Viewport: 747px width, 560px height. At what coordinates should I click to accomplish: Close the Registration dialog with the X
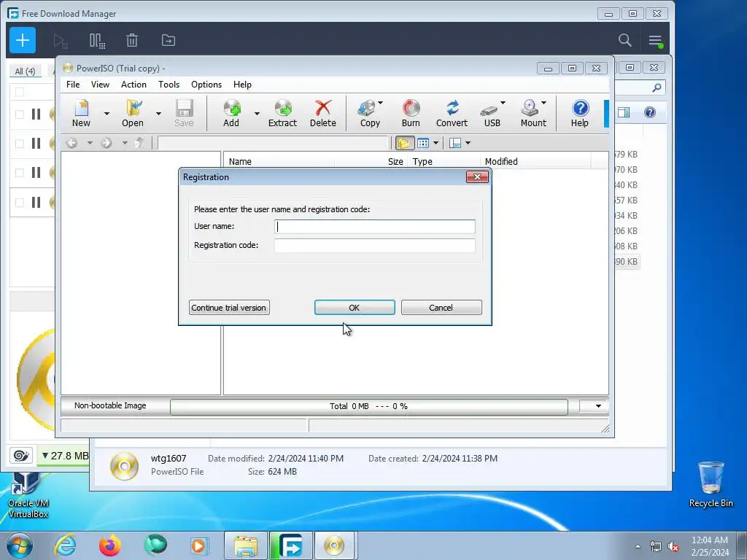tap(477, 176)
